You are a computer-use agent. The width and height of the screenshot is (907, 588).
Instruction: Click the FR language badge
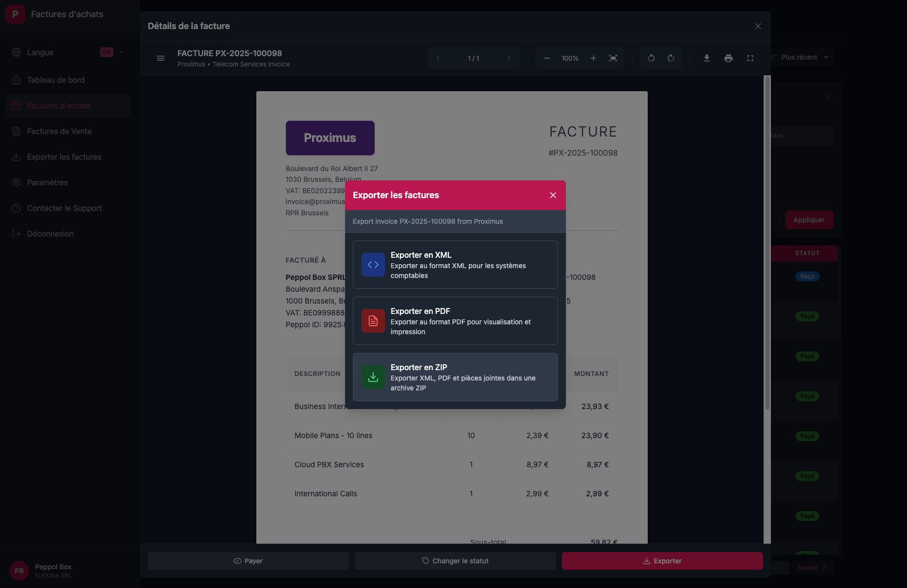pos(106,52)
